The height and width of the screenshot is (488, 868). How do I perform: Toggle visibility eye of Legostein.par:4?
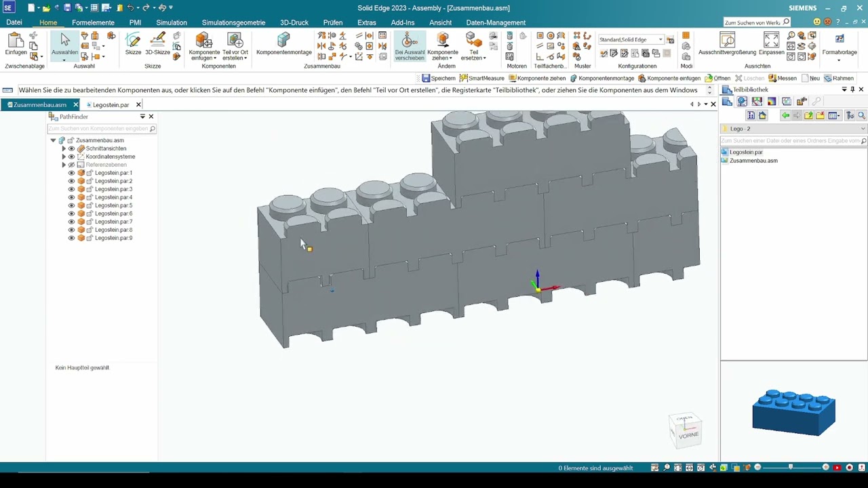(71, 197)
